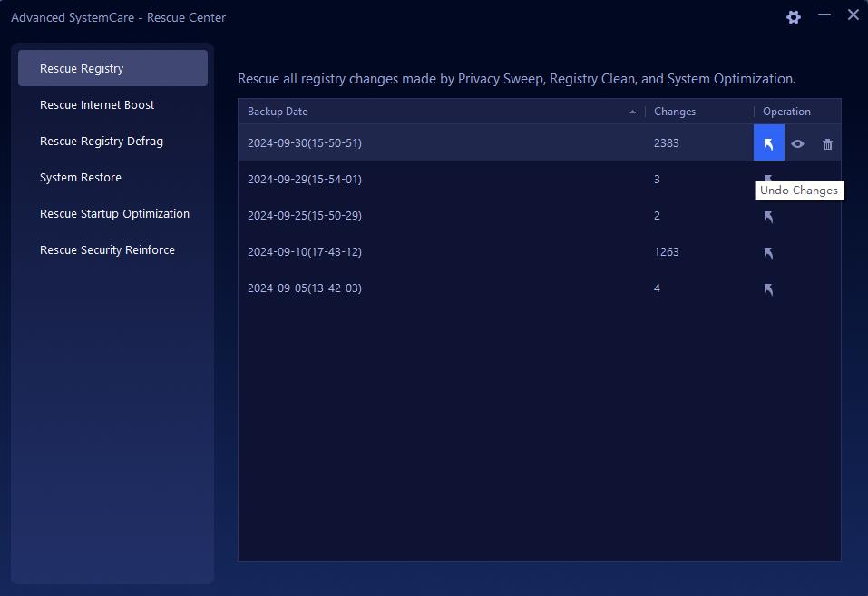This screenshot has width=868, height=596.
Task: Select the 2024-09-25(15-50-29) backup row
Action: pos(540,216)
